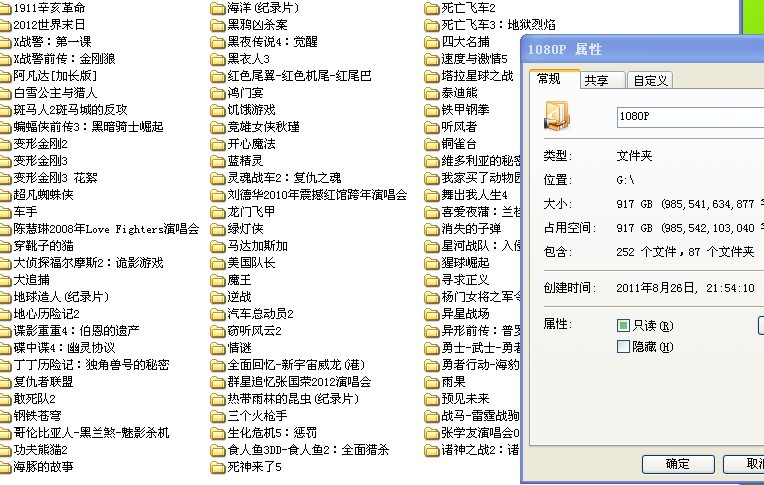Click the 铁甲钢拳 folder icon
The width and height of the screenshot is (764, 485).
click(x=432, y=110)
